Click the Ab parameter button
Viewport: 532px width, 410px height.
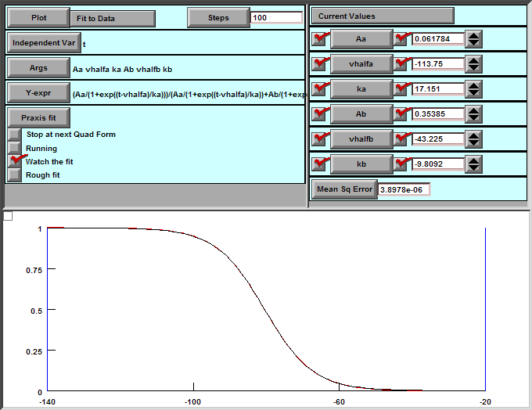[x=361, y=114]
